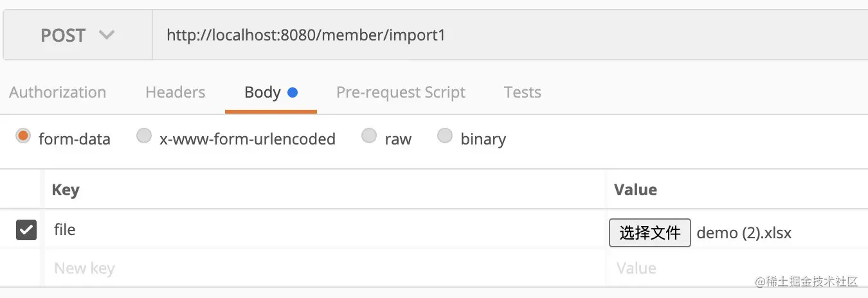
Task: Click the request URL input field
Action: pos(510,35)
